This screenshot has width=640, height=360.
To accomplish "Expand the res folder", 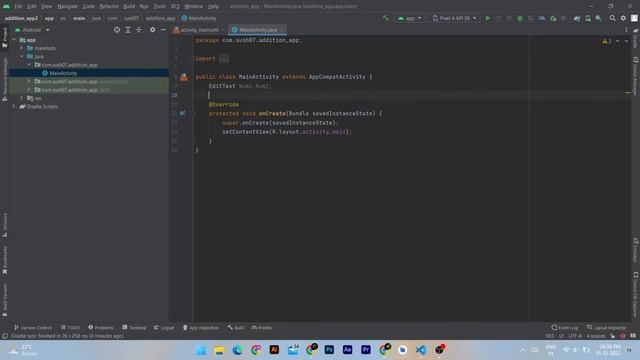I will pos(22,98).
